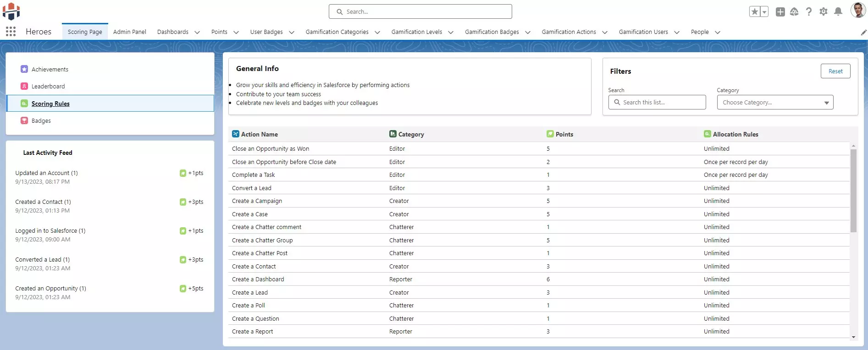The height and width of the screenshot is (350, 868).
Task: Click the Favorites star icon
Action: click(x=755, y=12)
